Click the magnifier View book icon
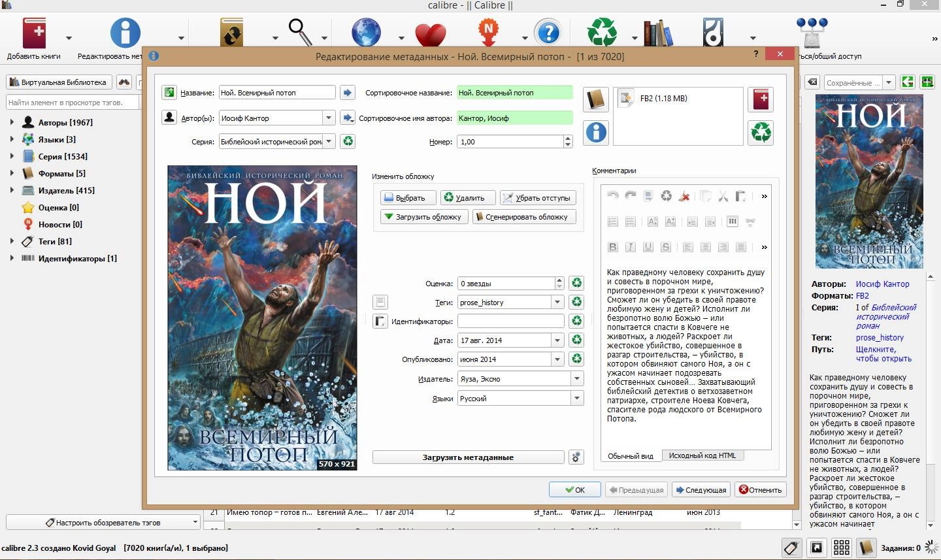 pos(300,31)
